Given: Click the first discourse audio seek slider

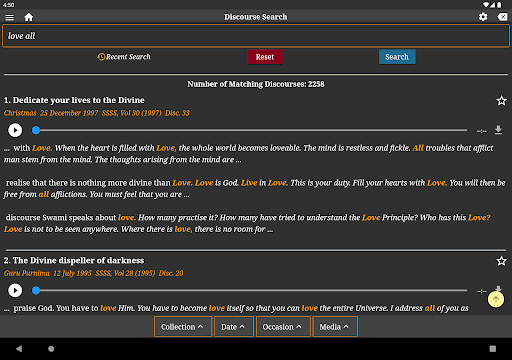Looking at the screenshot, I should (250, 130).
